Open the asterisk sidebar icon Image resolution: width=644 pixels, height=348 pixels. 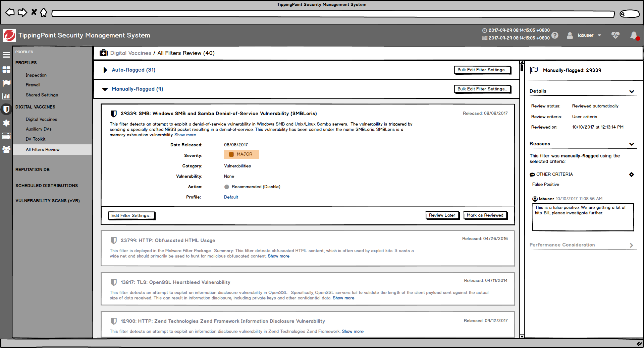6,123
